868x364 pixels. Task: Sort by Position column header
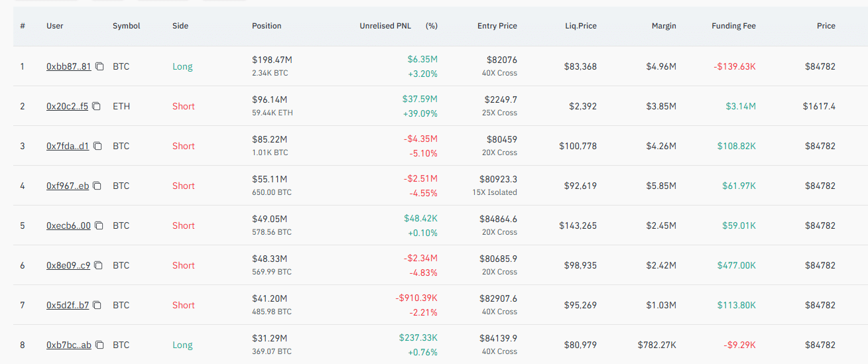(x=267, y=26)
